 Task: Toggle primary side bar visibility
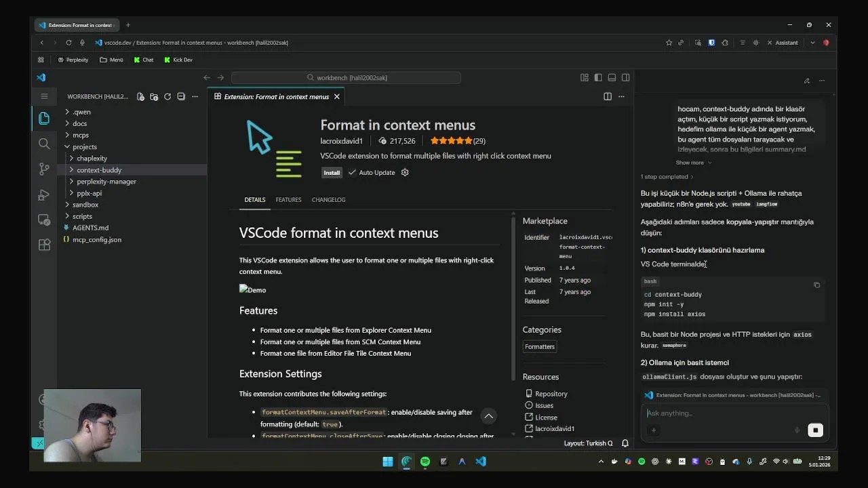[598, 77]
